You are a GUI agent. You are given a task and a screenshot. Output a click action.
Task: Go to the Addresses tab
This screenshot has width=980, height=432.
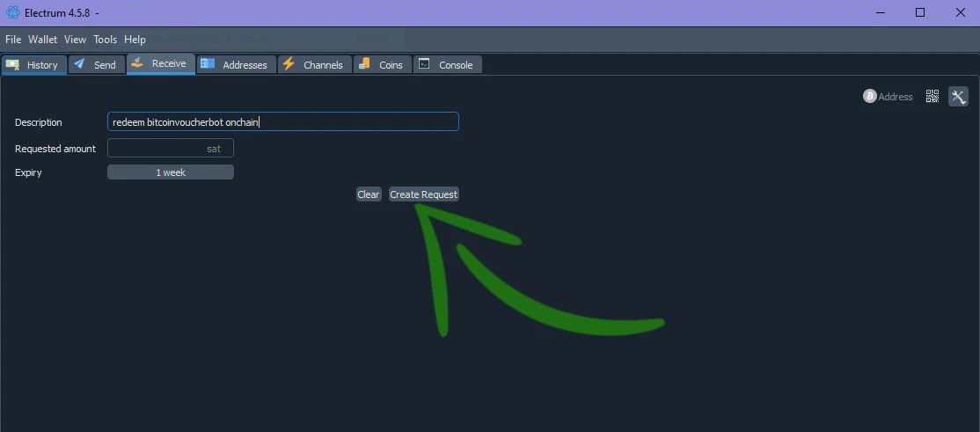click(x=235, y=65)
